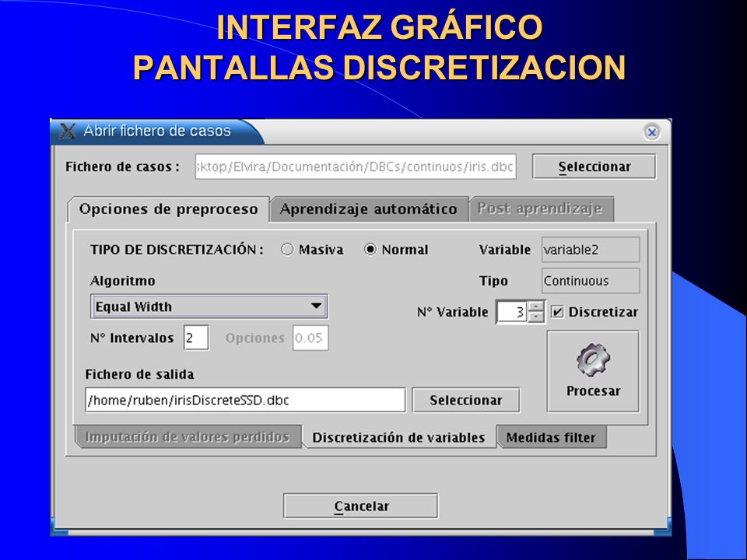747x560 pixels.
Task: Click the TIPO DE DISCRETIZACIÓN label
Action: pos(177,250)
